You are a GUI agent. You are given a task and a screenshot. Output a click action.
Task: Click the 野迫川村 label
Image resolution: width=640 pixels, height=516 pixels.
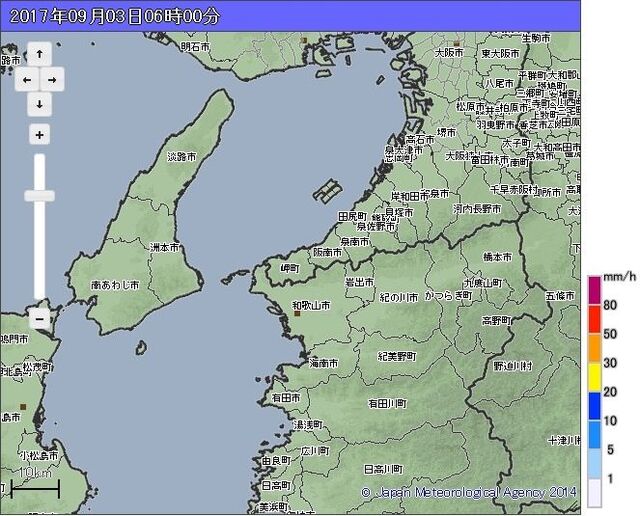tap(513, 366)
